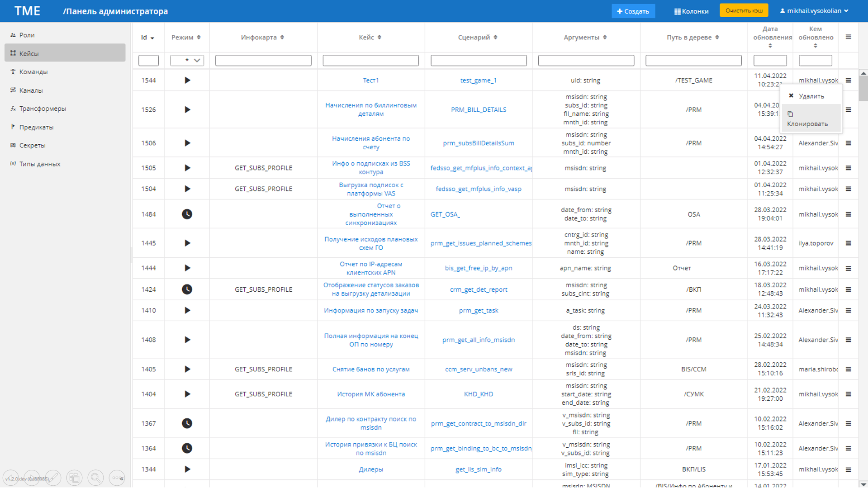Sort by the Кейс column header
Image resolution: width=868 pixels, height=488 pixels.
point(370,38)
